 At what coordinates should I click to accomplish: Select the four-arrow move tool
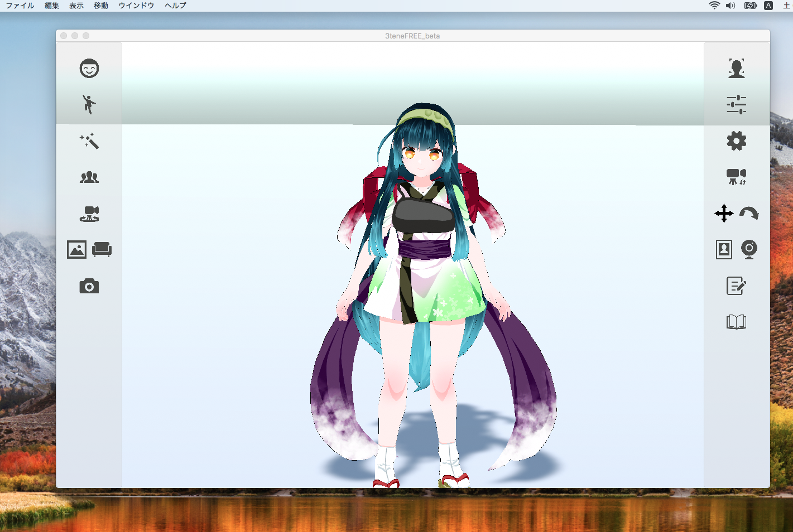click(724, 213)
